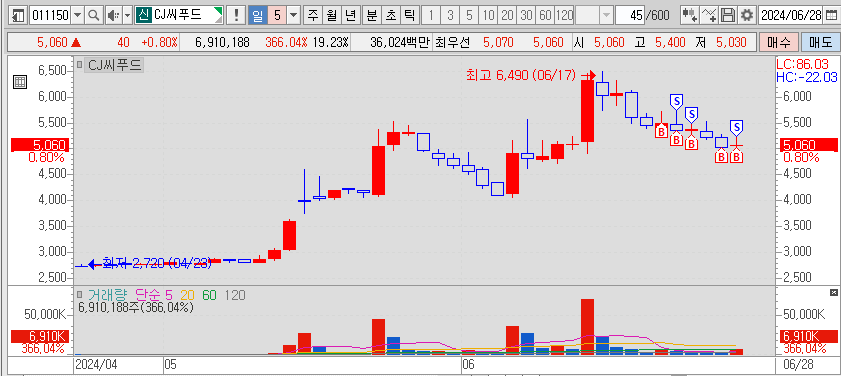Image resolution: width=841 pixels, height=376 pixels.
Task: Close the volume panel with the X icon
Action: [833, 292]
